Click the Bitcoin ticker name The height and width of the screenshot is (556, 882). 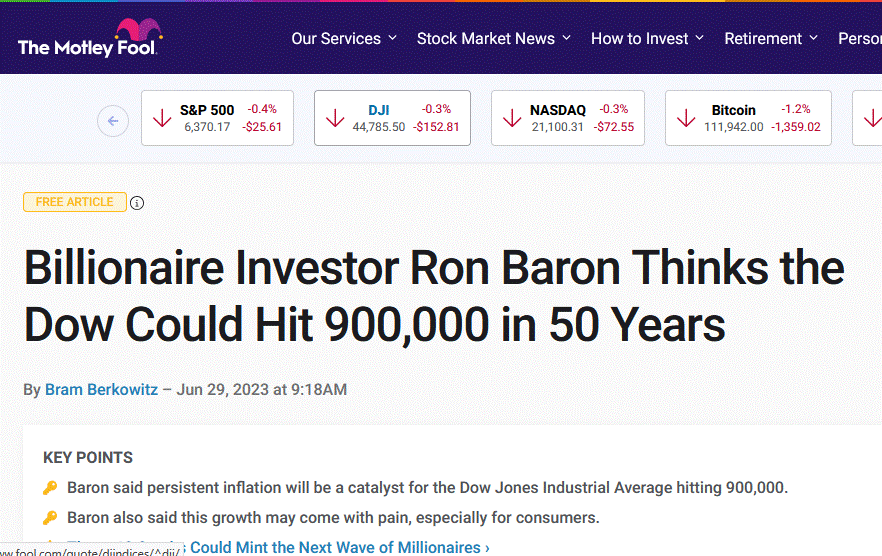coord(734,110)
